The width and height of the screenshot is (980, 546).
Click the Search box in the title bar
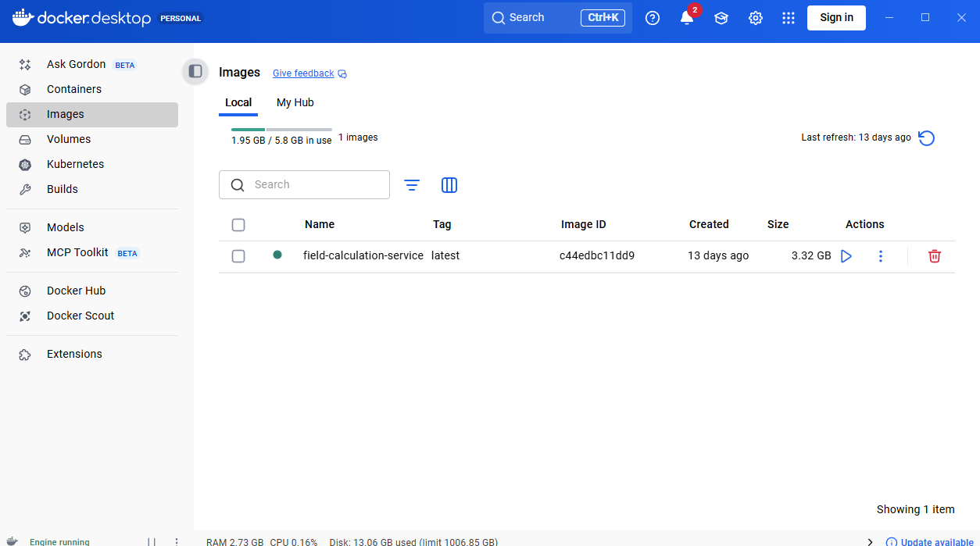(558, 17)
